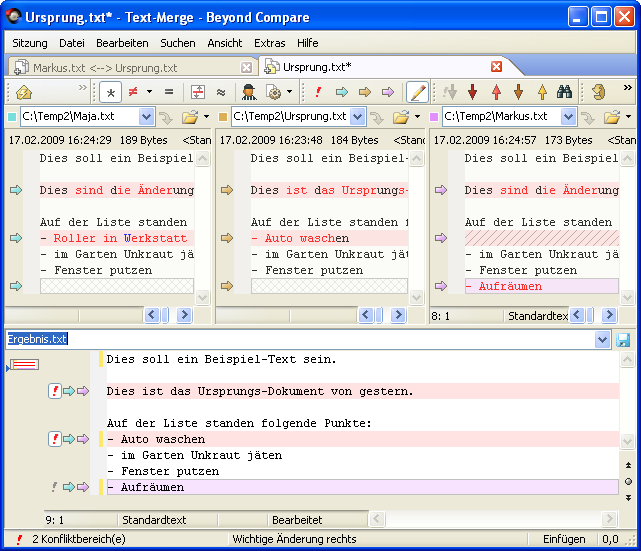Expand the Ursprung.txt path dropdown
This screenshot has width=641, height=551.
(x=357, y=117)
